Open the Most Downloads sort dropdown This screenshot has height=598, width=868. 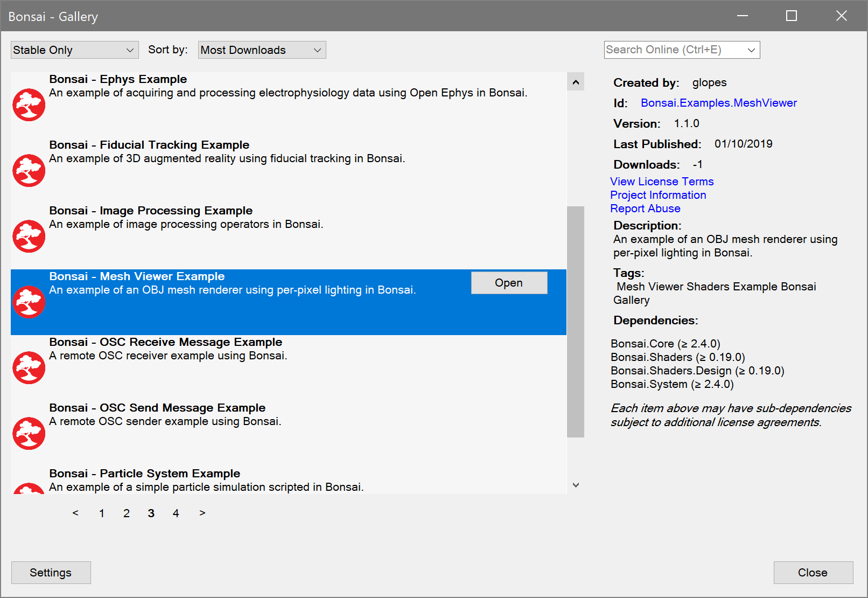262,50
